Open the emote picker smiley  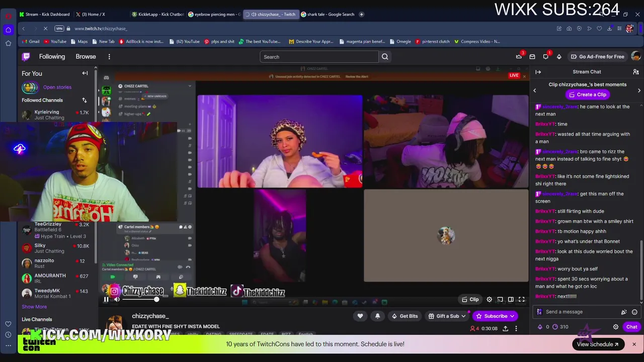click(x=634, y=312)
